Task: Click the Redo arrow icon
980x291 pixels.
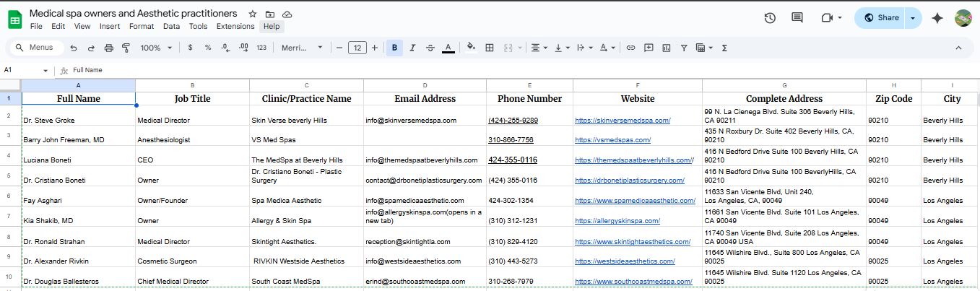Action: (91, 48)
